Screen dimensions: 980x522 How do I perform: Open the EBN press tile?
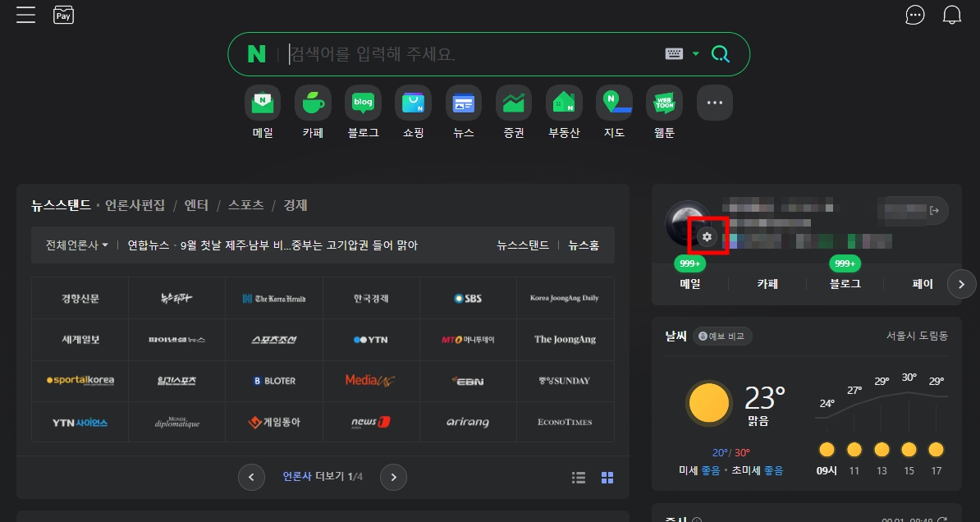pyautogui.click(x=468, y=381)
